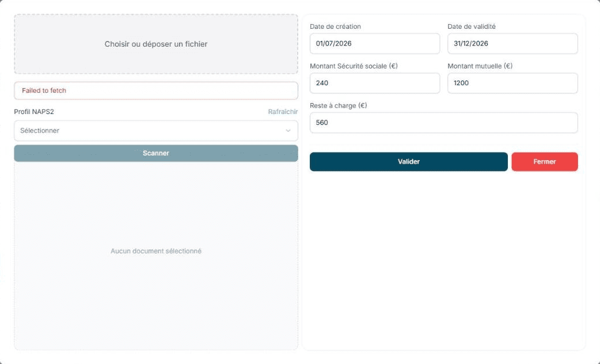Click the red Fermer button

click(545, 161)
